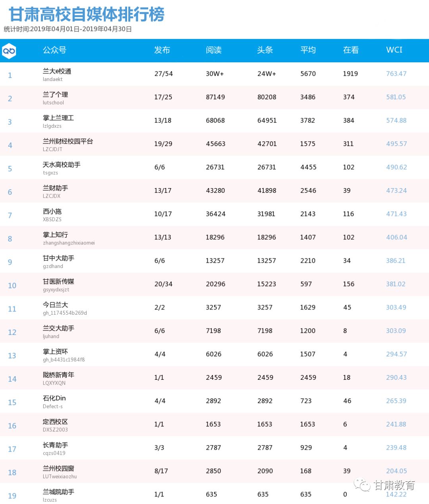The width and height of the screenshot is (429, 504).
Task: Click rank number 19
Action: pos(12,496)
